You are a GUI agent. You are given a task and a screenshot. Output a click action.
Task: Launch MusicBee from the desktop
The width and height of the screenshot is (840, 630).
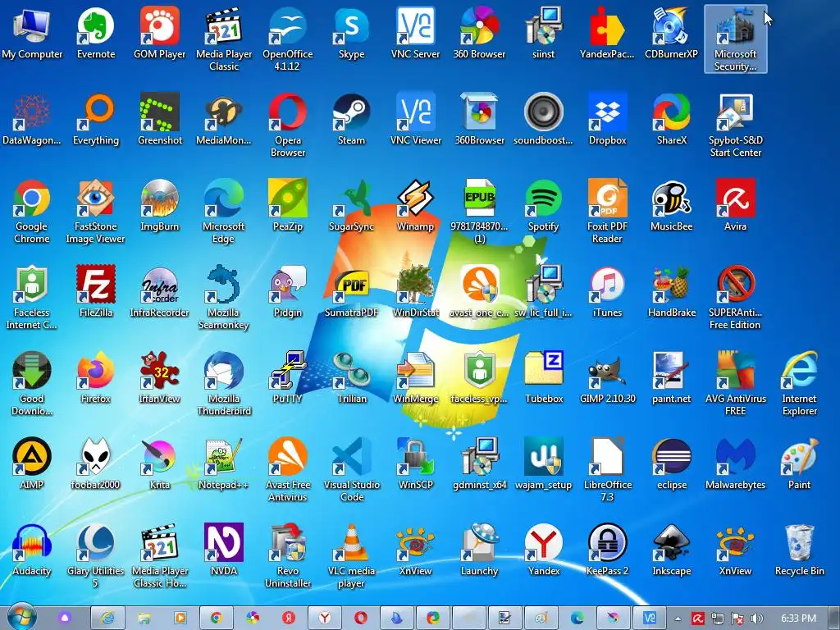671,206
